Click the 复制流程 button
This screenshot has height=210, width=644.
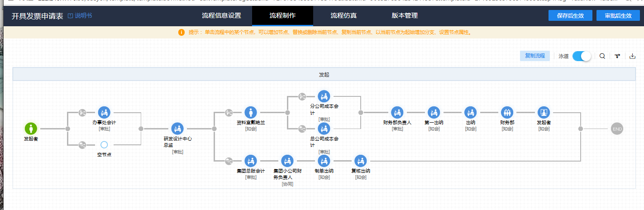(535, 56)
